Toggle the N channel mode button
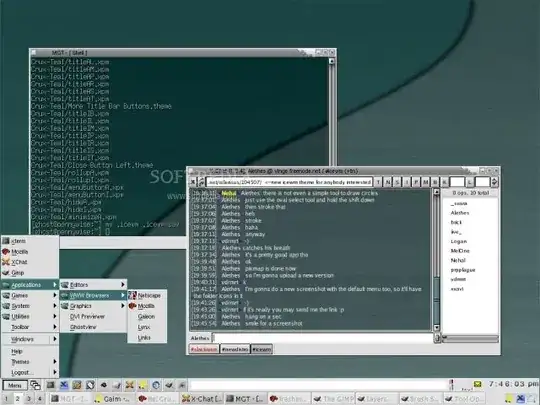Screen dimensions: 540x405 click(x=387, y=182)
